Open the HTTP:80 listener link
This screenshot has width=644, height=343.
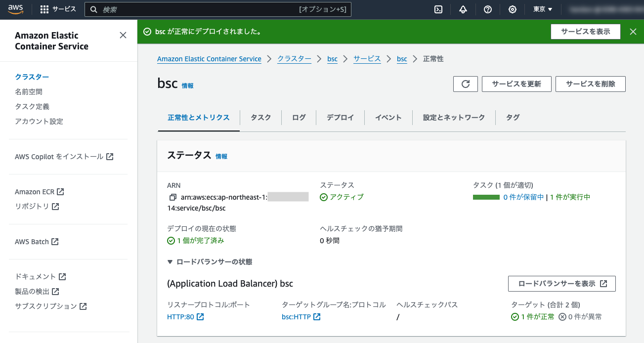click(x=181, y=316)
